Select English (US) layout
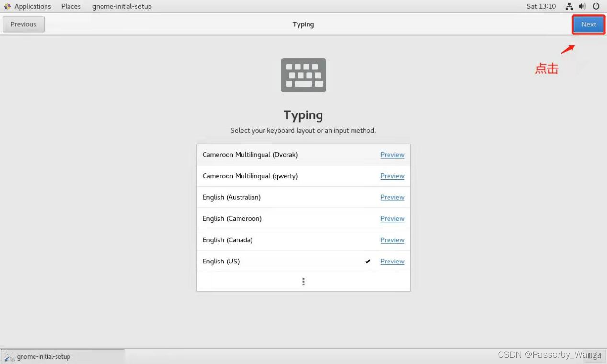 [303, 261]
